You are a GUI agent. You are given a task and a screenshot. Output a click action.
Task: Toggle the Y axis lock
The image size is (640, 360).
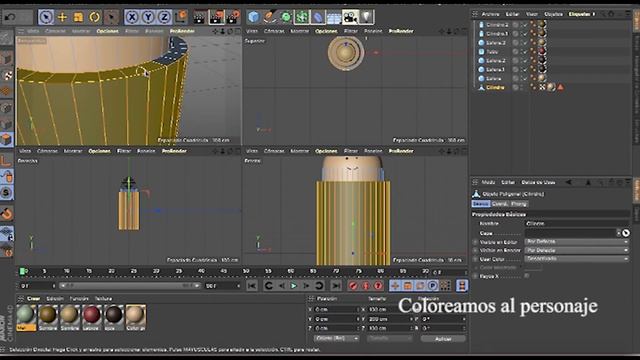click(148, 17)
